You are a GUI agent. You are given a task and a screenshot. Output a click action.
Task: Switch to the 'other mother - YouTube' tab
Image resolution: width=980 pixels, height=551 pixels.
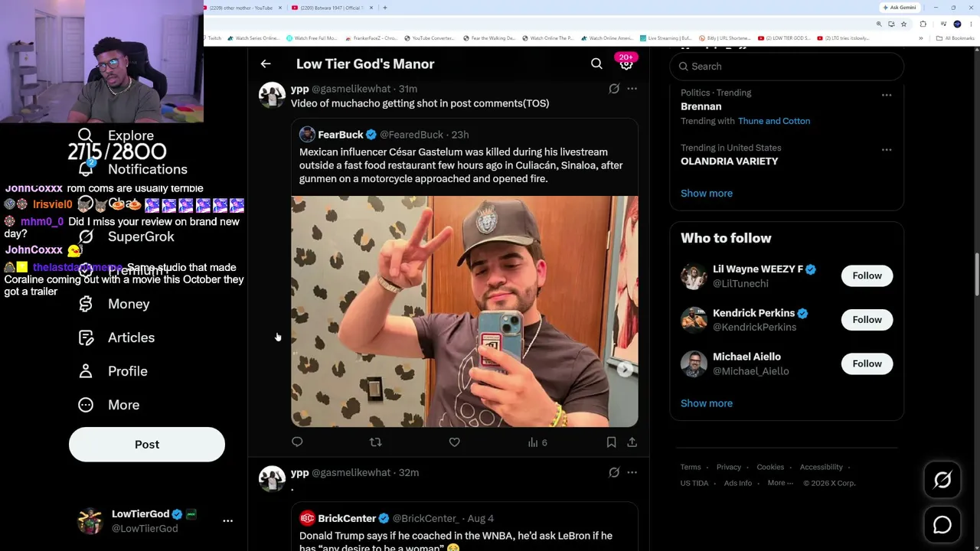click(241, 8)
